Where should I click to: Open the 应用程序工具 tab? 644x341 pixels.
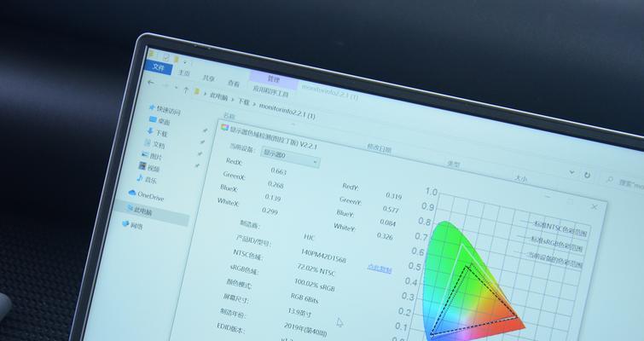pyautogui.click(x=270, y=91)
